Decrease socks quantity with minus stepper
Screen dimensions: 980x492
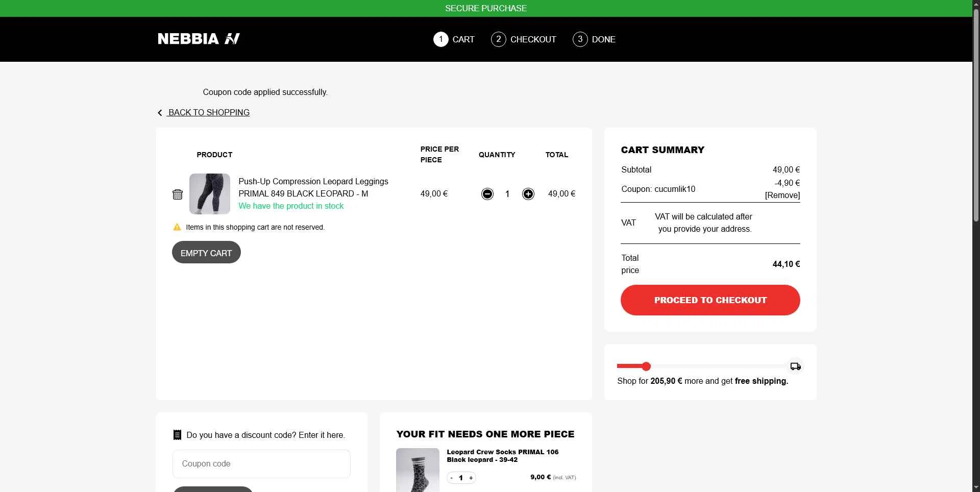(452, 478)
